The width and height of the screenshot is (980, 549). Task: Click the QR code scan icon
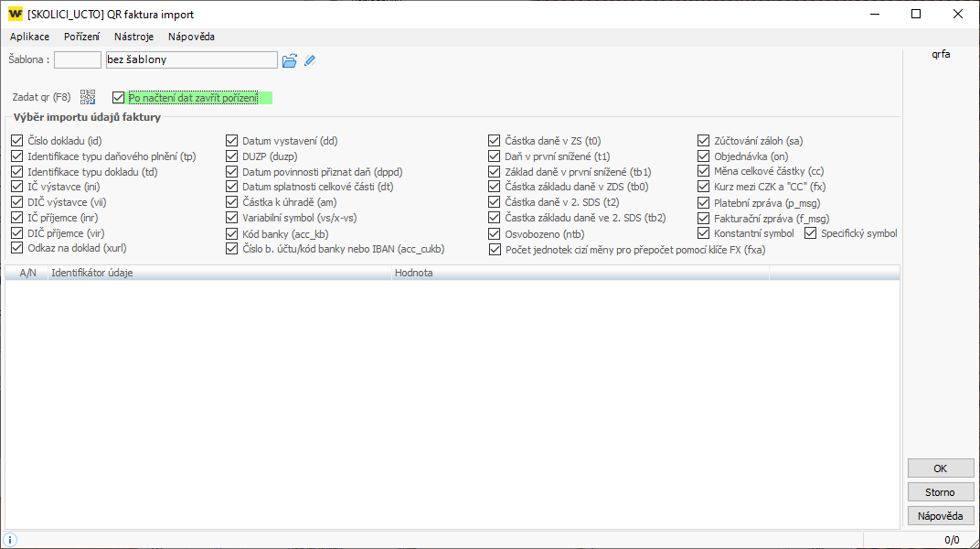click(x=88, y=97)
